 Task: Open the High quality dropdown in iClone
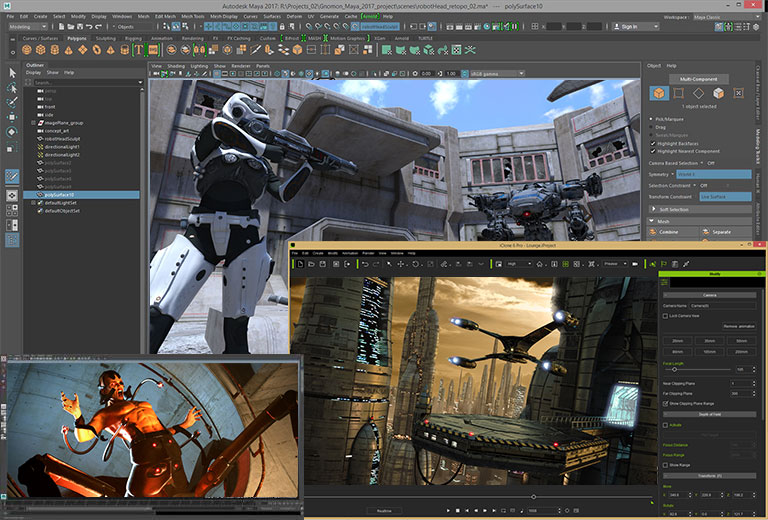(x=519, y=264)
